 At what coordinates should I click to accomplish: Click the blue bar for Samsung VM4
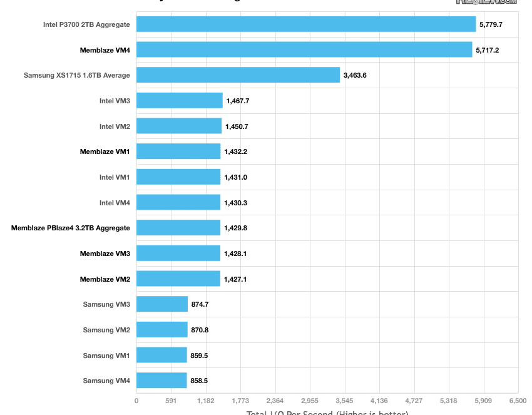click(x=161, y=381)
